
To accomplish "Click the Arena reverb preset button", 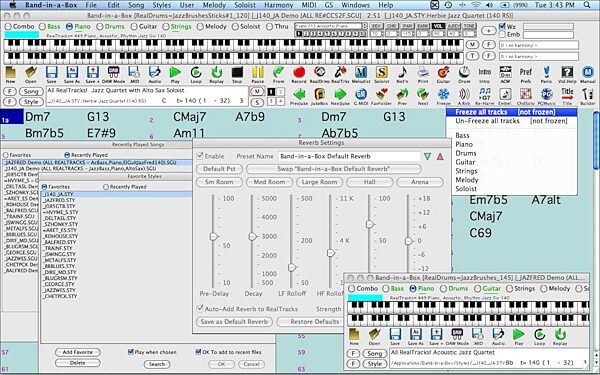I will click(420, 182).
